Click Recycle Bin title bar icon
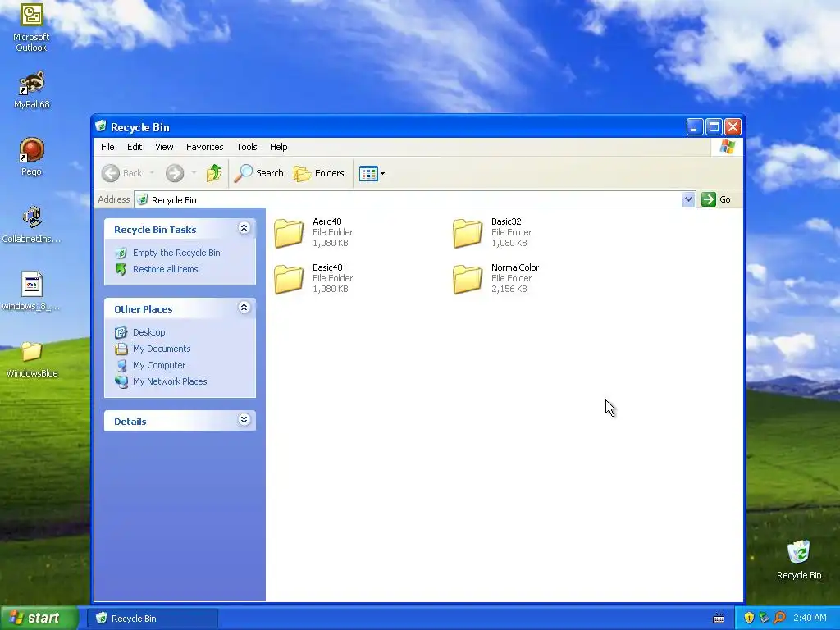This screenshot has height=630, width=840. (101, 126)
